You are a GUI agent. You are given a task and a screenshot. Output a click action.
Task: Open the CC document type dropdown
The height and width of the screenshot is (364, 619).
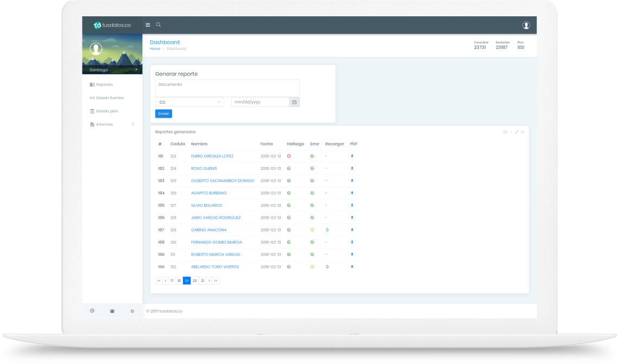coord(190,102)
